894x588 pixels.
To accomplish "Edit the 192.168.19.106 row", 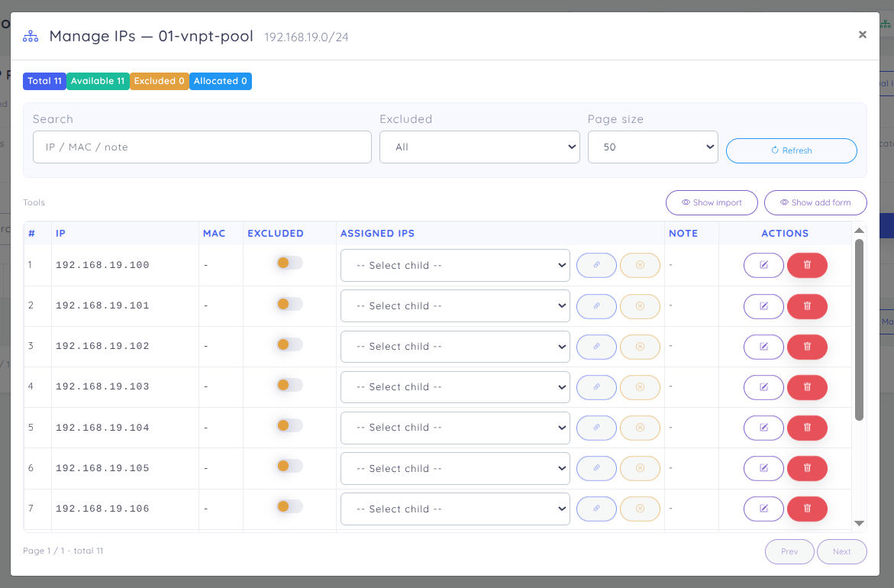I will pyautogui.click(x=763, y=509).
